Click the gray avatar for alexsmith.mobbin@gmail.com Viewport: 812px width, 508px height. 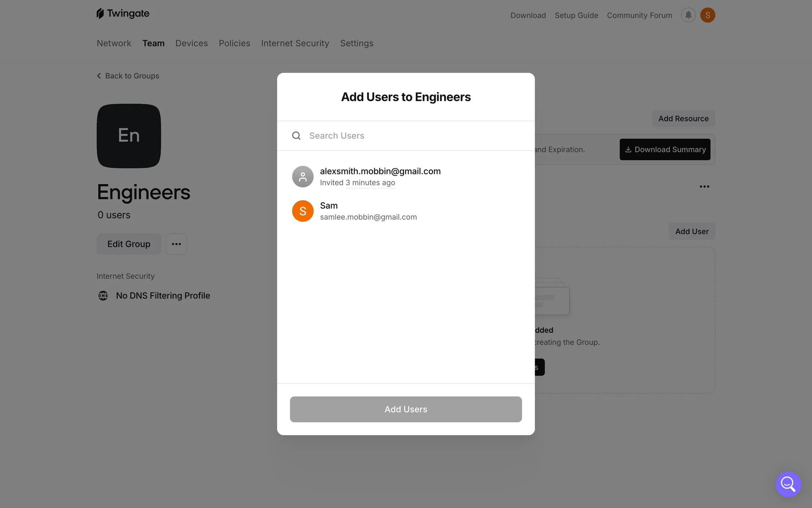click(x=303, y=177)
